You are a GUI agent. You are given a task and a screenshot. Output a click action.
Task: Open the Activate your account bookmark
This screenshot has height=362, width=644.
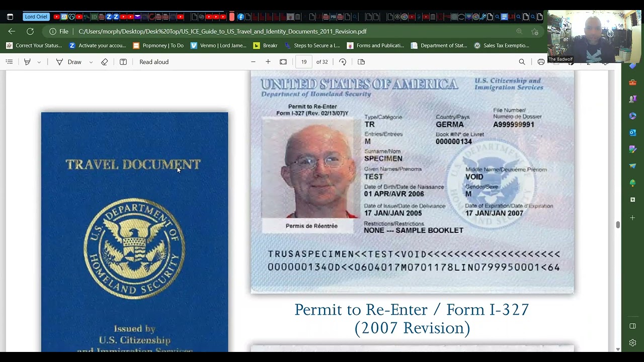tap(98, 45)
